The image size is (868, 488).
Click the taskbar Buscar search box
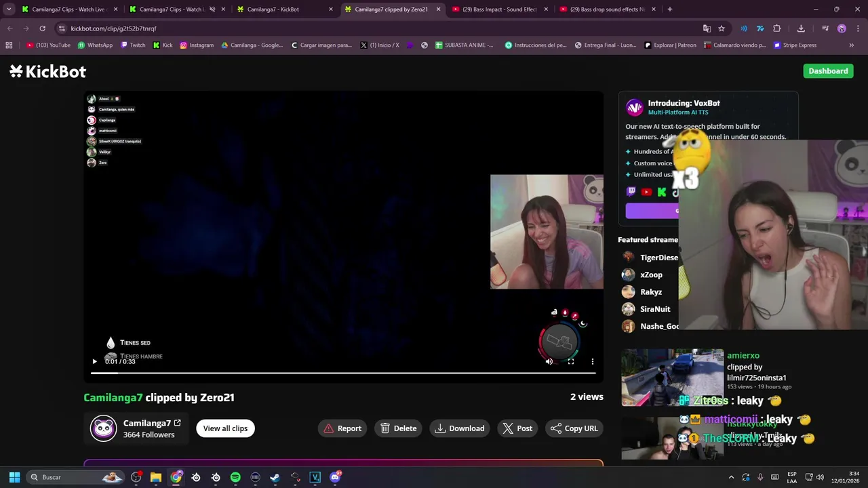click(x=76, y=477)
